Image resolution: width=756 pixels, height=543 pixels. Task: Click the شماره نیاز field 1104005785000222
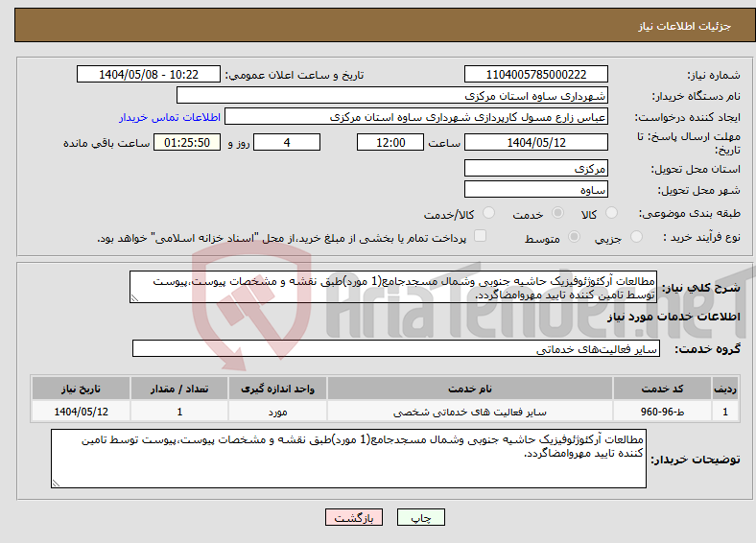535,74
